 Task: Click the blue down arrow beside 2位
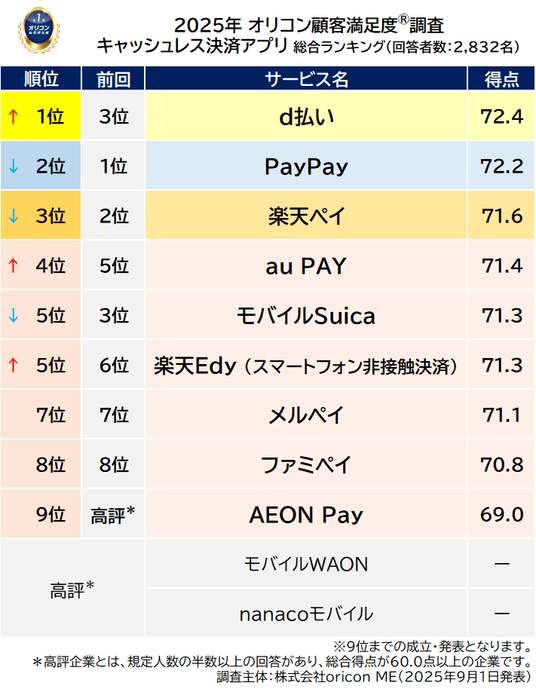click(13, 166)
